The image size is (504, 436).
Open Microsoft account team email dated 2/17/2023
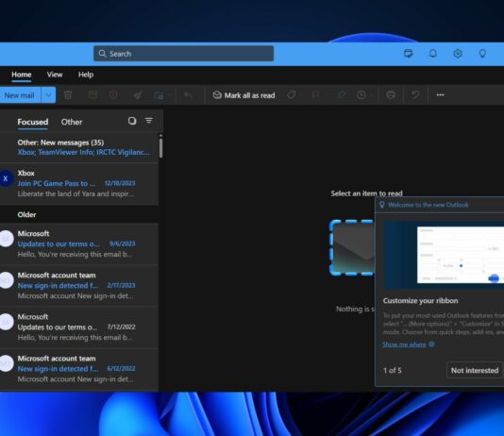coord(79,286)
